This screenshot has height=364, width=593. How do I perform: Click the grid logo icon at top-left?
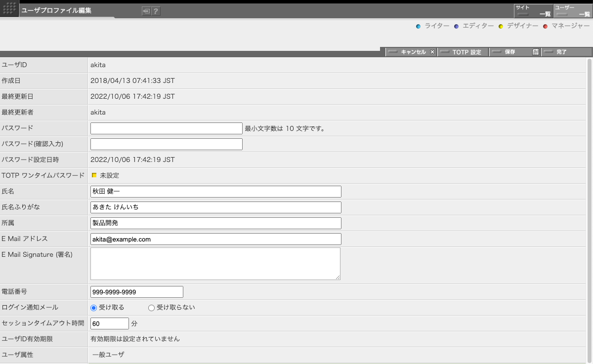[9, 9]
